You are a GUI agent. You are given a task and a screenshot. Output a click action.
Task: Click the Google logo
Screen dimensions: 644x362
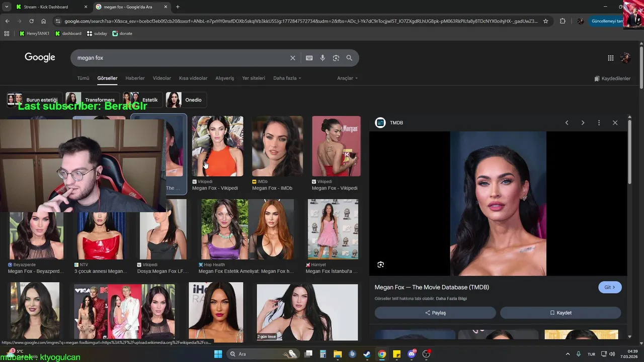[40, 57]
